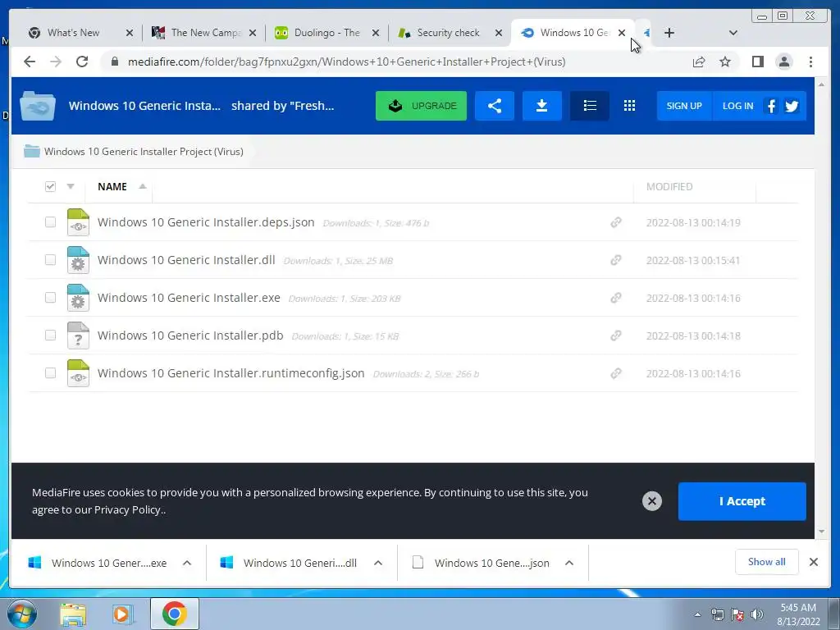Click the green UPGRADE button
Viewport: 840px width, 630px height.
tap(421, 106)
